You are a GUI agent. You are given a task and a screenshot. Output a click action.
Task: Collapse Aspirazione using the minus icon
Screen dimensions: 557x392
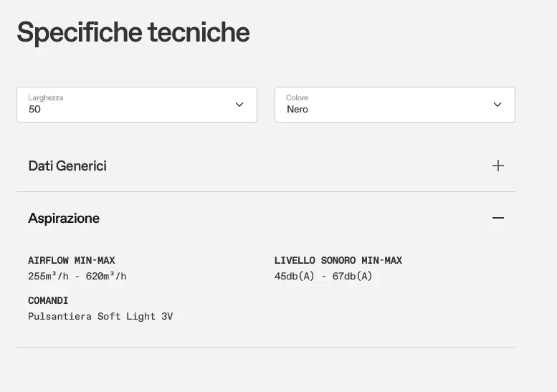[498, 218]
